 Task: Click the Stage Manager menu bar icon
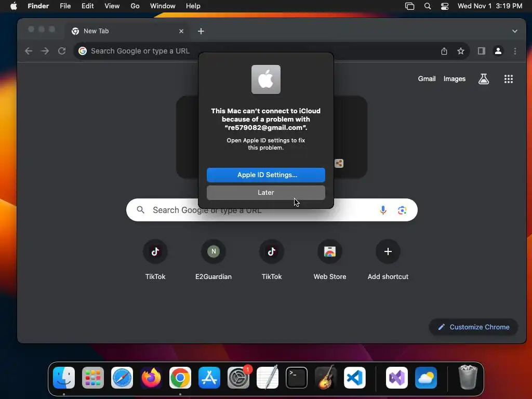point(409,6)
